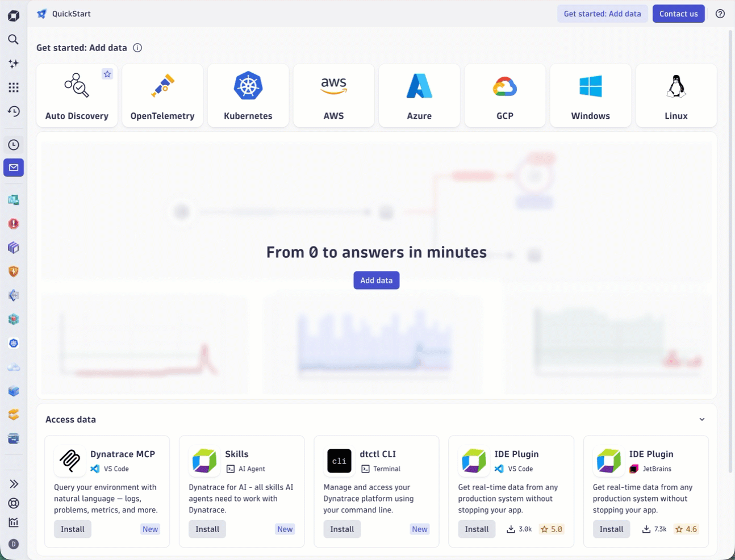This screenshot has height=560, width=735.
Task: Click the 'QuickStart' title text
Action: tap(72, 14)
